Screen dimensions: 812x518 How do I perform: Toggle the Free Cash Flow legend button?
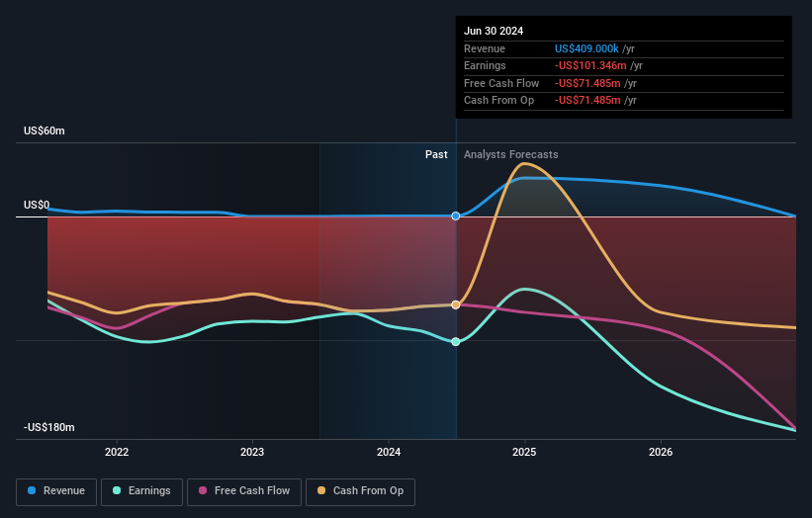pos(244,491)
